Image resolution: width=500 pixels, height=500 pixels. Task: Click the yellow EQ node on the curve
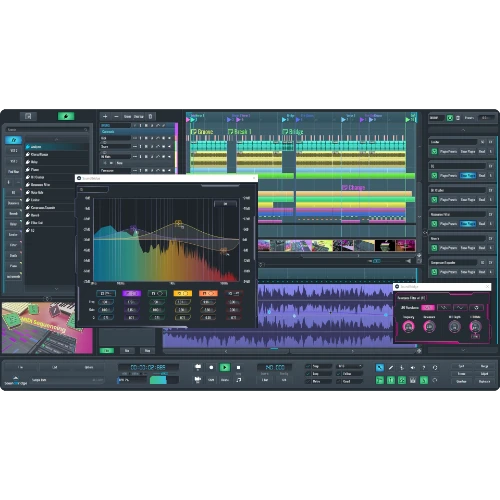179,223
